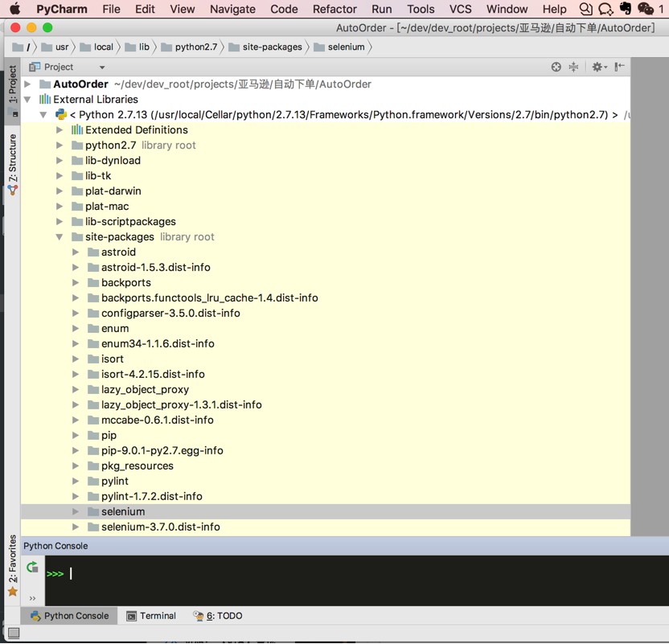Click the tool windows toggle in status bar
The width and height of the screenshot is (669, 644).
point(14,634)
